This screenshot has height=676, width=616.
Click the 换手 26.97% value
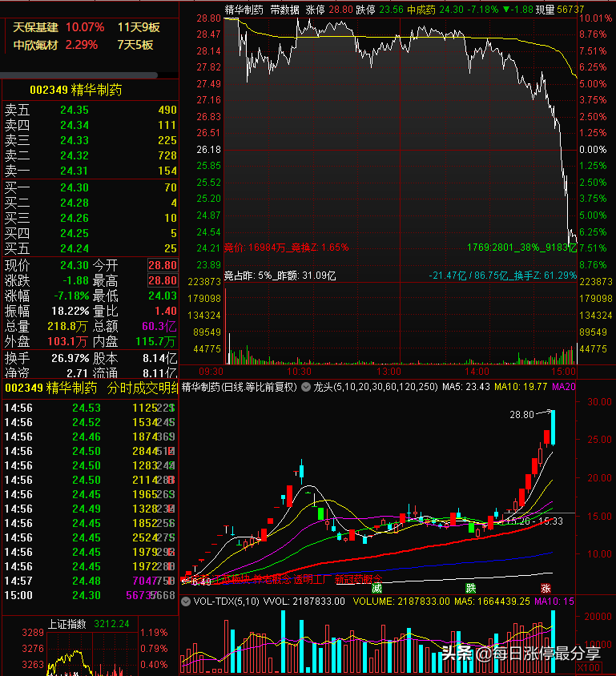pyautogui.click(x=70, y=358)
